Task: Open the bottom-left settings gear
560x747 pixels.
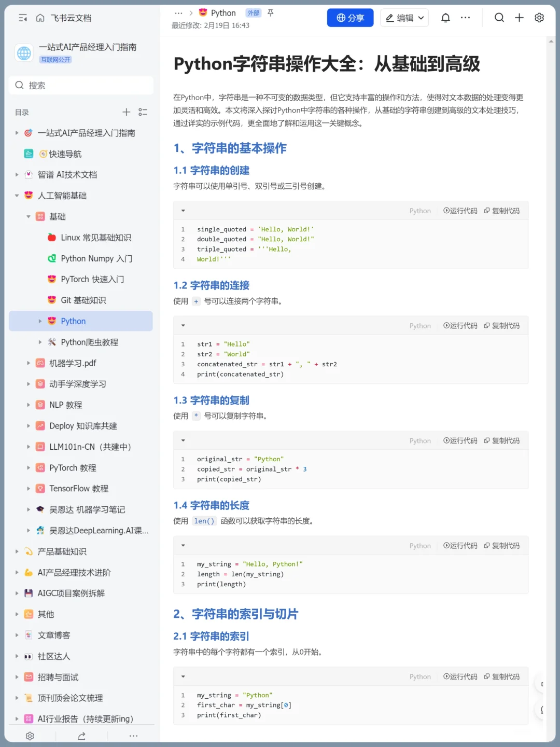Action: tap(30, 736)
